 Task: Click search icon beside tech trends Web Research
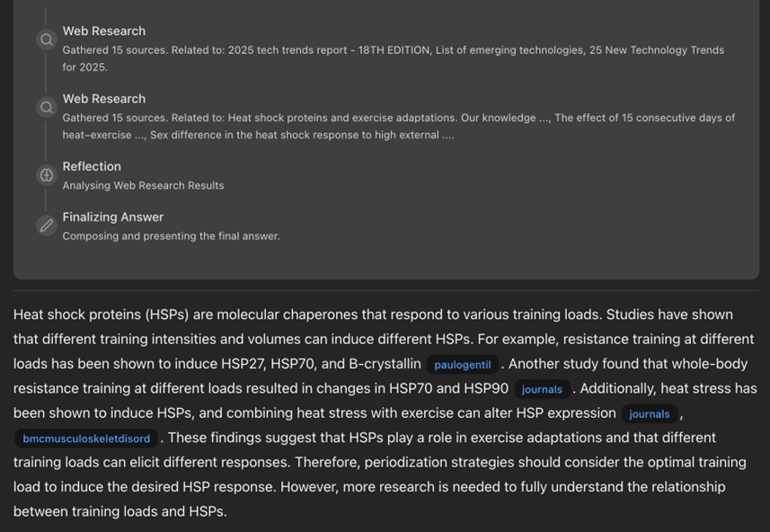(47, 40)
